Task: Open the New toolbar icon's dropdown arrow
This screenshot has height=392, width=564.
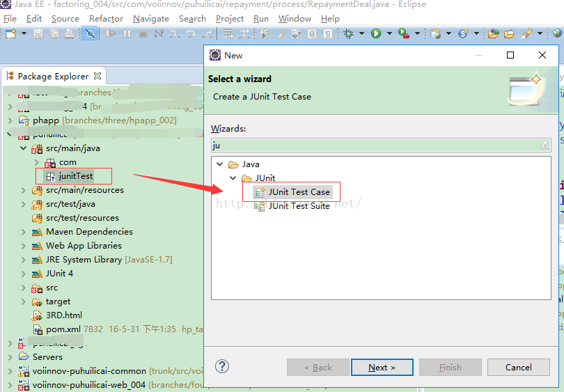Action: [24, 33]
